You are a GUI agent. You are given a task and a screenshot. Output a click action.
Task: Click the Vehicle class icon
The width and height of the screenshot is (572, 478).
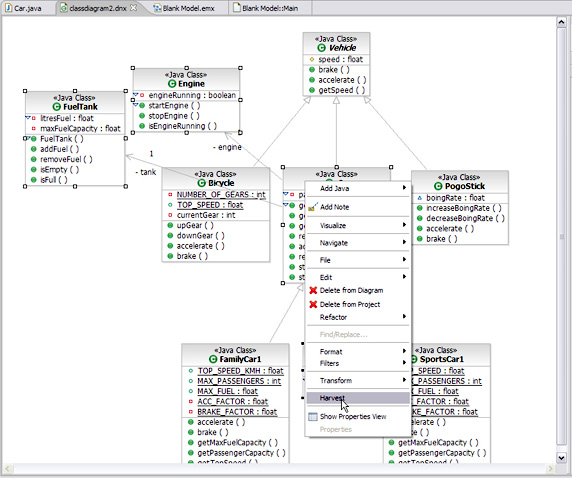[321, 48]
